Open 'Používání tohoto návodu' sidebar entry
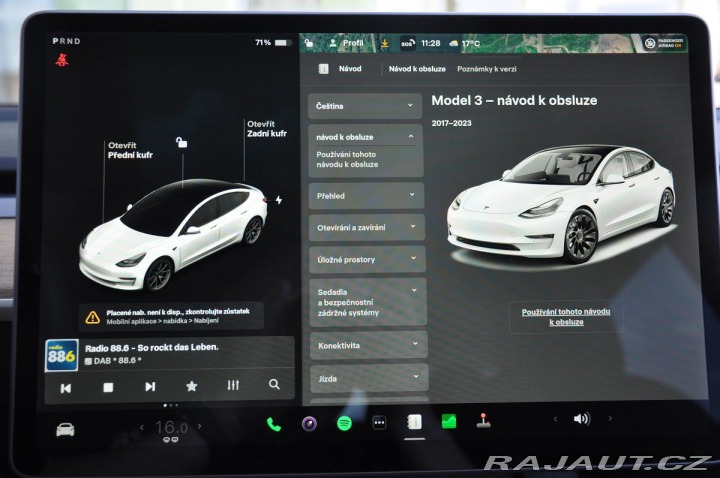The width and height of the screenshot is (720, 478). tap(347, 159)
